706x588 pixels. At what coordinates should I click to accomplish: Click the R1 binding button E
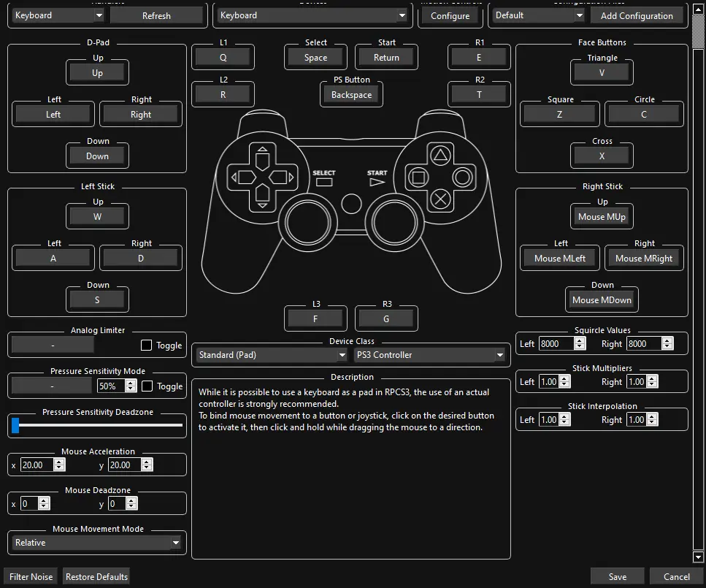tap(479, 58)
